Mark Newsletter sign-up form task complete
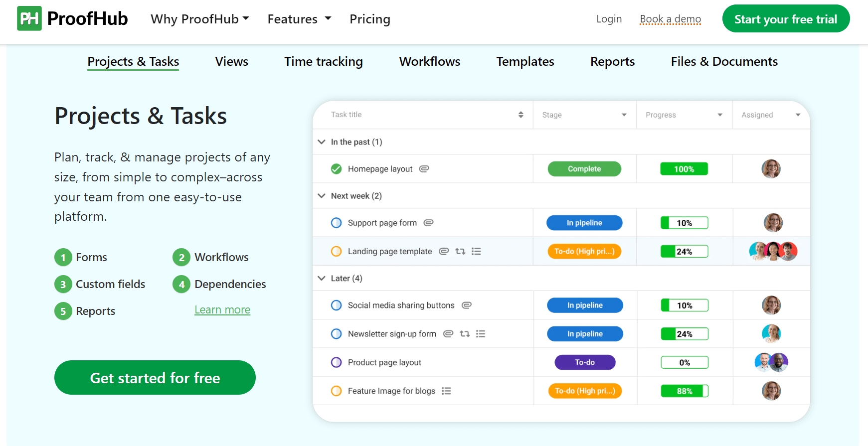This screenshot has height=446, width=868. pyautogui.click(x=337, y=334)
